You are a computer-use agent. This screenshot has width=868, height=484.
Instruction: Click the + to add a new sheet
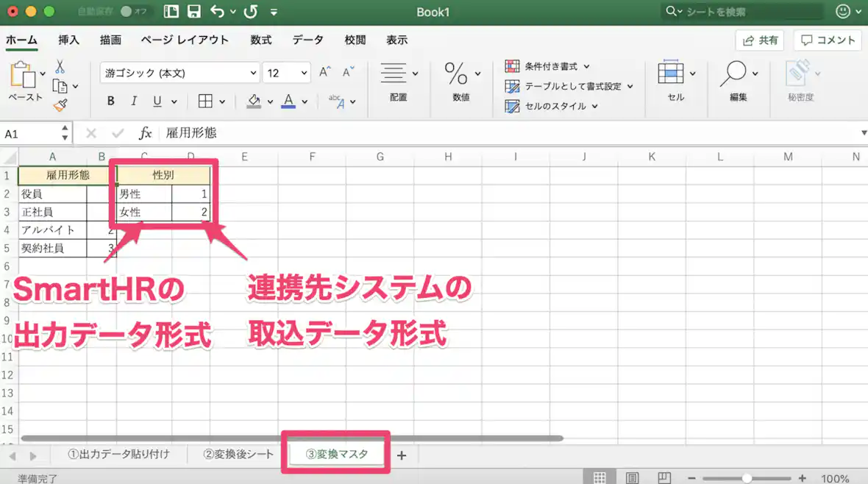[402, 455]
